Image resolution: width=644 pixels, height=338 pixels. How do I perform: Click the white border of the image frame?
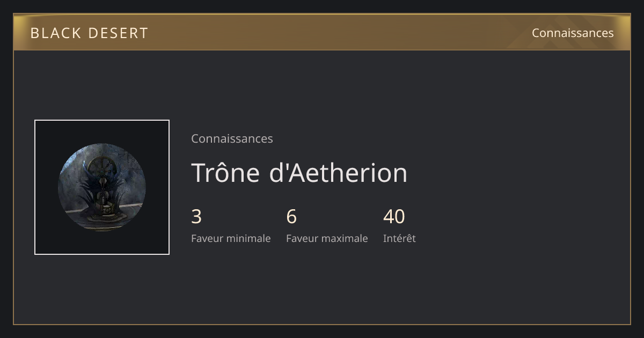coord(102,120)
